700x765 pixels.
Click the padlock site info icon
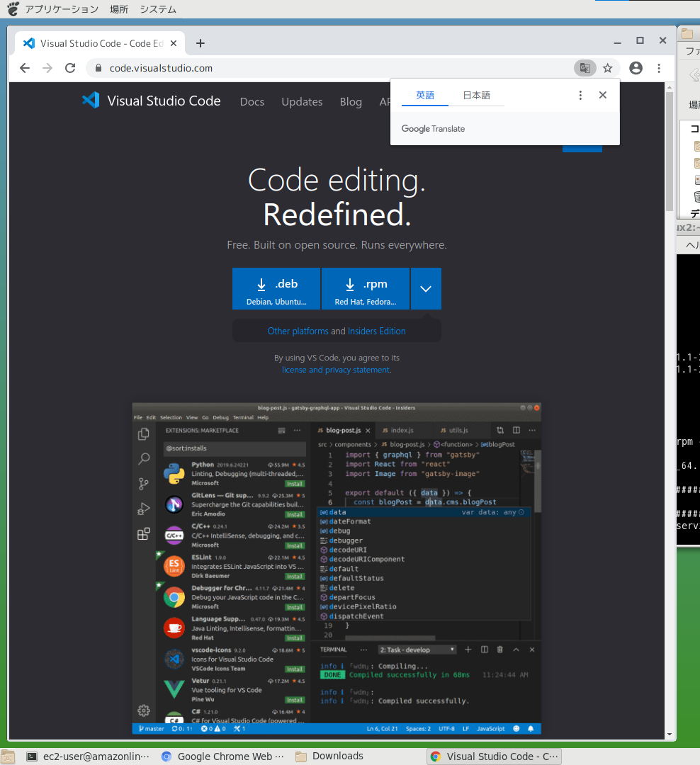point(98,68)
